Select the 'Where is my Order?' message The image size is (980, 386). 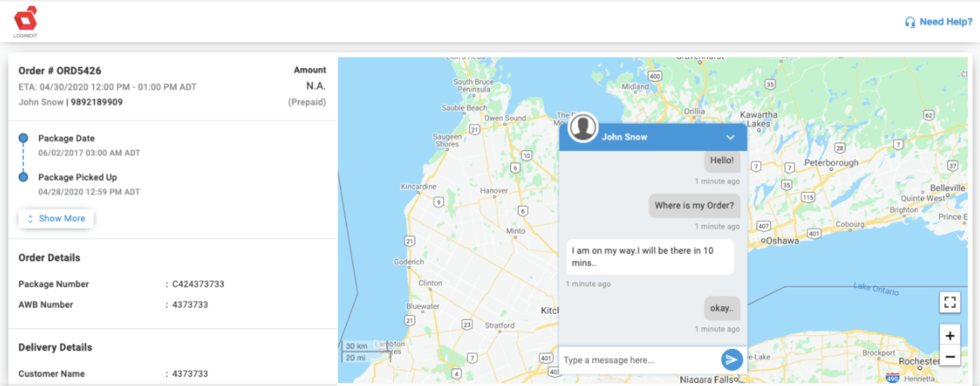(694, 205)
